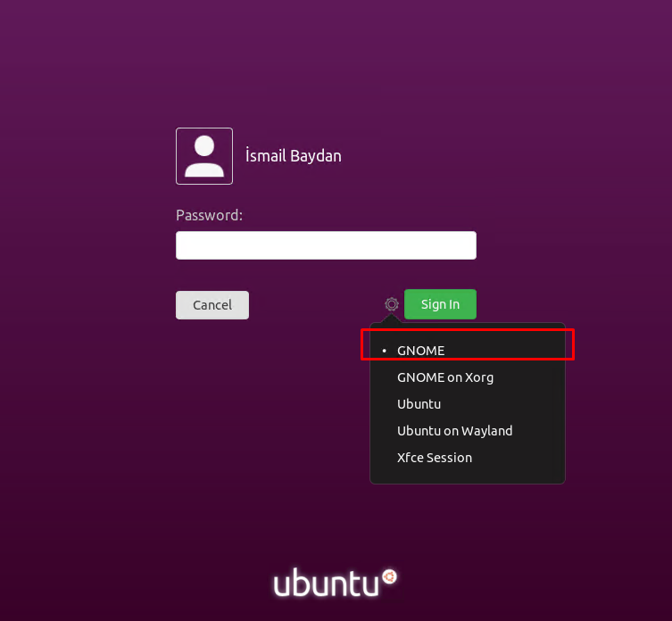Click the session settings gear icon
Viewport: 672px width, 621px height.
(x=391, y=304)
